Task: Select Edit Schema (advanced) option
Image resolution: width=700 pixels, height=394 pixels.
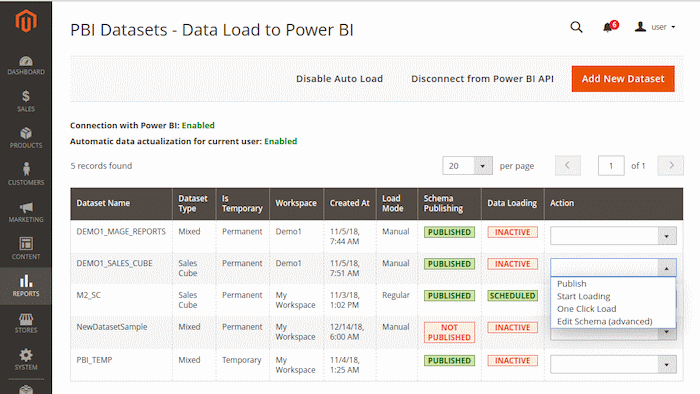Action: pyautogui.click(x=604, y=321)
